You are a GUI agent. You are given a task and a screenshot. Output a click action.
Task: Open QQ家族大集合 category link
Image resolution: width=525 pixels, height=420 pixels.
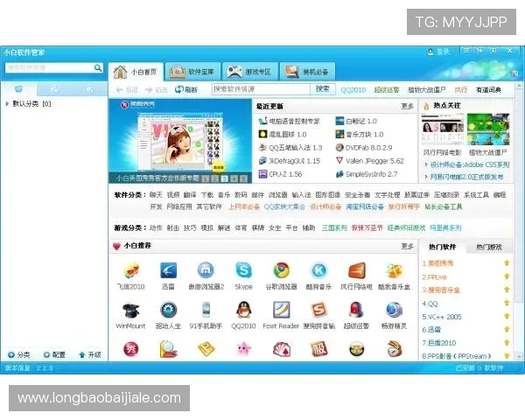click(284, 207)
